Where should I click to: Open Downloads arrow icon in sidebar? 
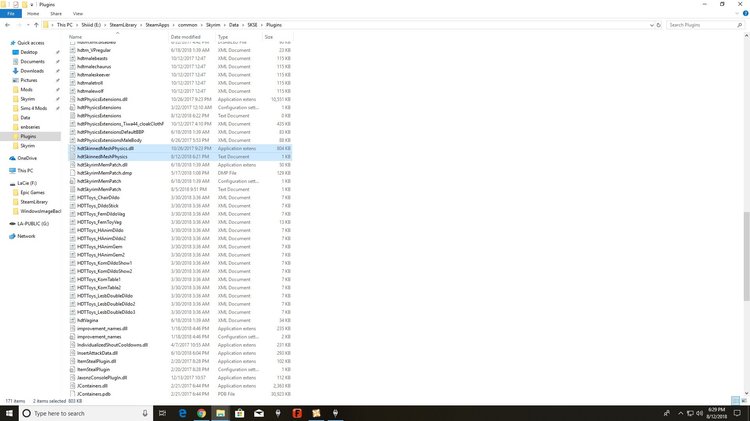point(15,71)
